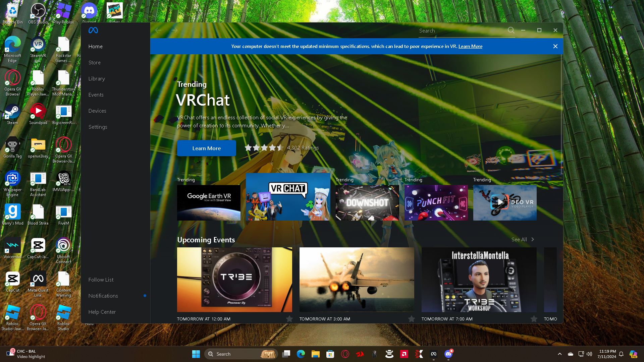
Task: Show hidden icons in system tray
Action: point(559,354)
